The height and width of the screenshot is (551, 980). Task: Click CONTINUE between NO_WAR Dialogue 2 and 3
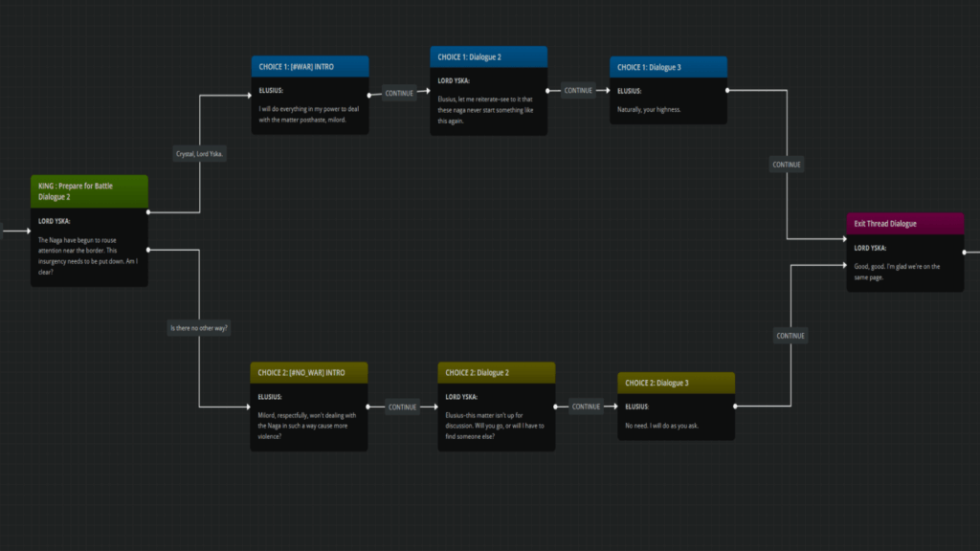pyautogui.click(x=586, y=406)
